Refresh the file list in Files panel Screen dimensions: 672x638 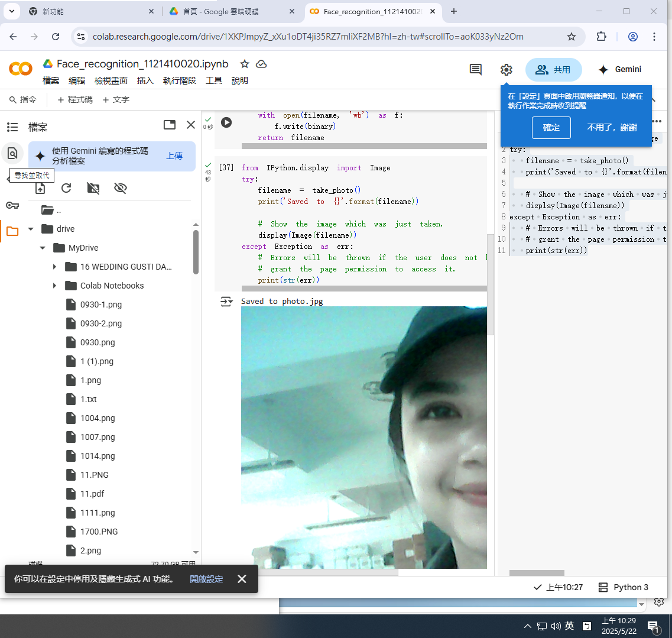[66, 188]
